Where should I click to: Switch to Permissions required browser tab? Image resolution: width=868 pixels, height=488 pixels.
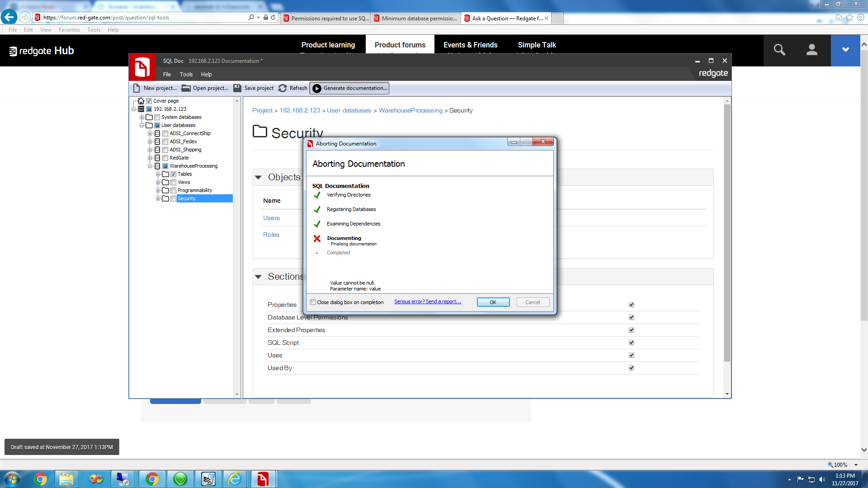[325, 18]
